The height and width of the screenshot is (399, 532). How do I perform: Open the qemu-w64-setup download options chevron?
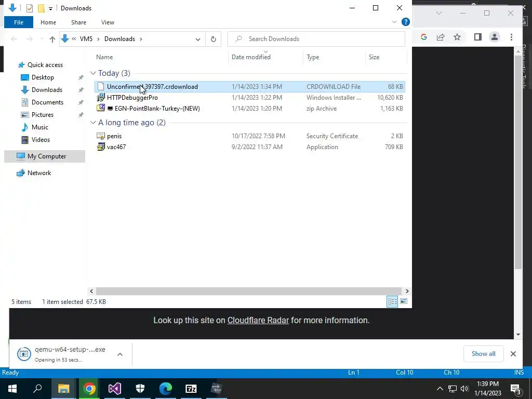tap(120, 354)
